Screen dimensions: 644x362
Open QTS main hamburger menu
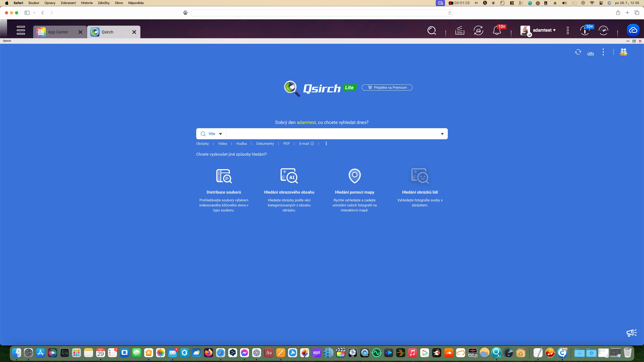21,30
